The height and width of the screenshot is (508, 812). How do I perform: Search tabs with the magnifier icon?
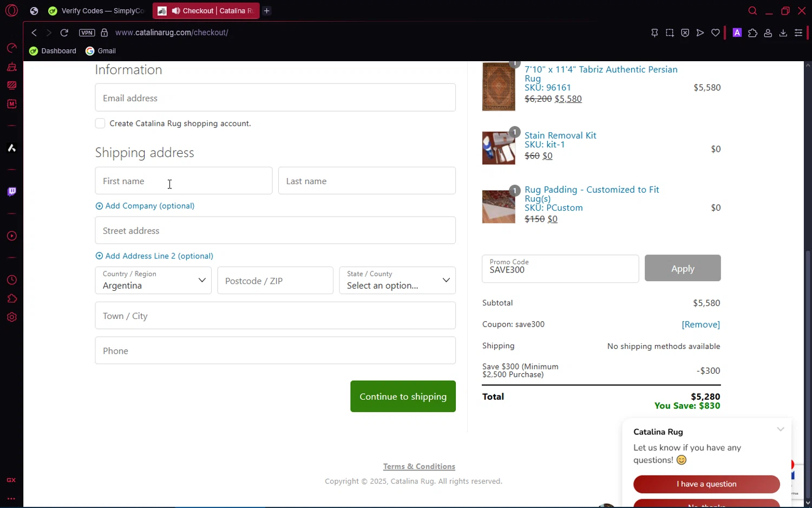pyautogui.click(x=752, y=11)
